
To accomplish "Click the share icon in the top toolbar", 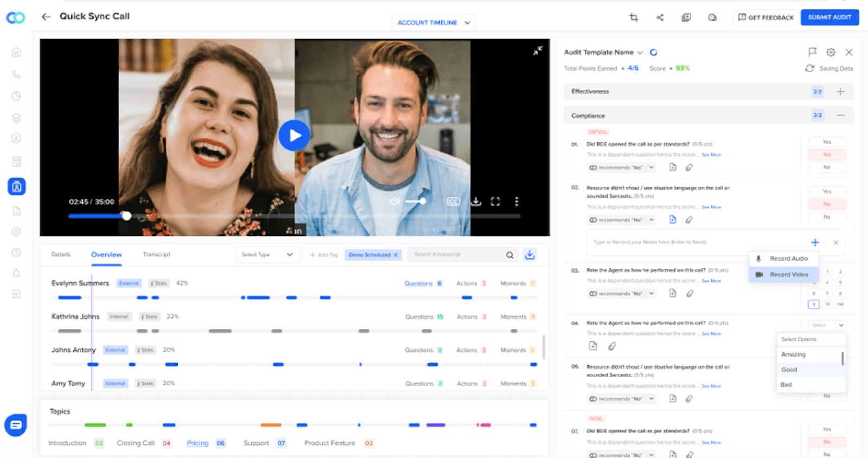I will coord(660,17).
